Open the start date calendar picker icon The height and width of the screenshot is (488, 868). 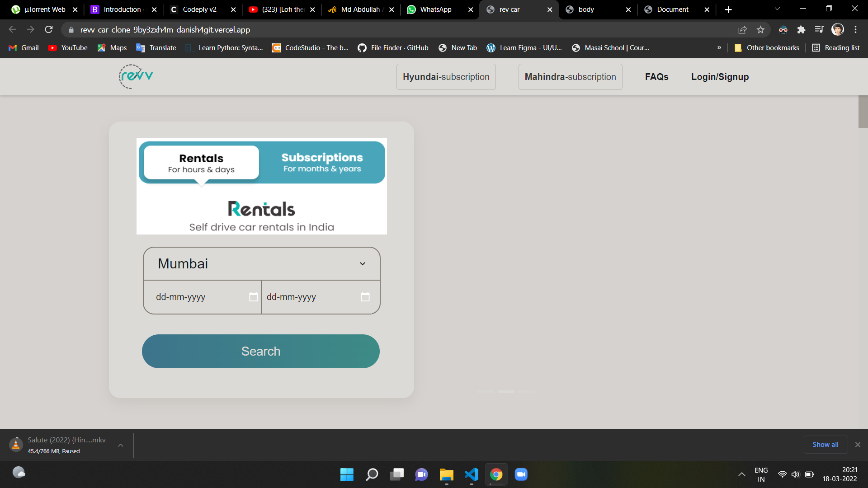click(x=254, y=297)
